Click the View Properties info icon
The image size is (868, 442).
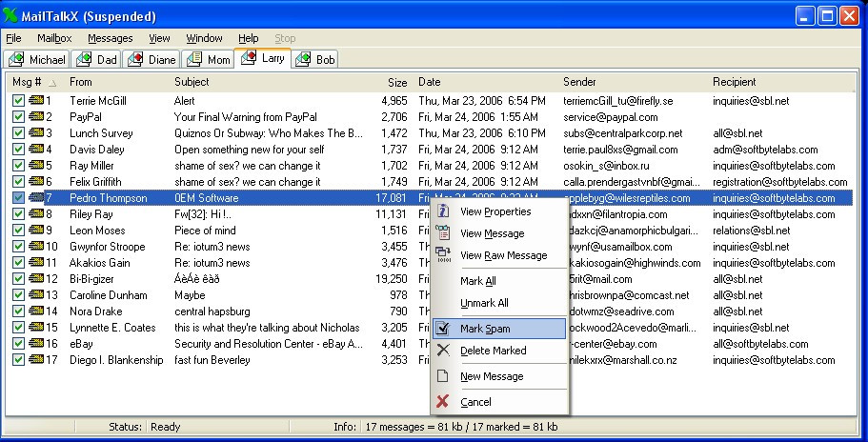coord(442,211)
